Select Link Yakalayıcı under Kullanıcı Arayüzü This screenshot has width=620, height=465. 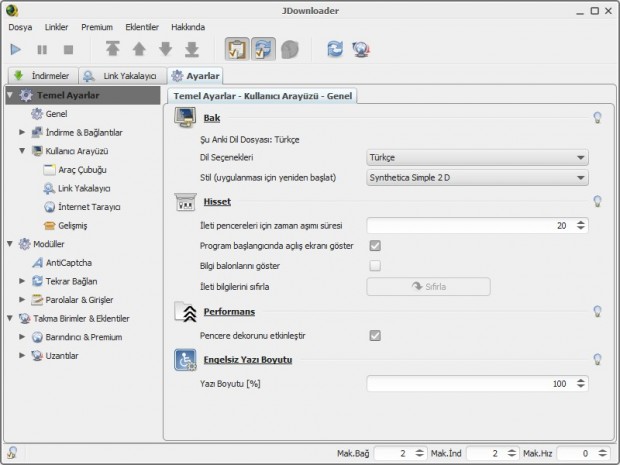84,188
